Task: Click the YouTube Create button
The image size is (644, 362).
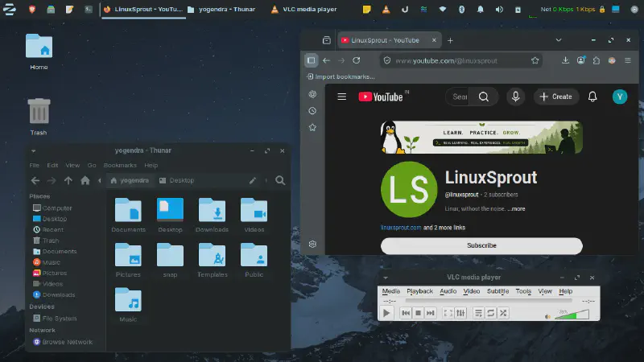Action: tap(555, 97)
